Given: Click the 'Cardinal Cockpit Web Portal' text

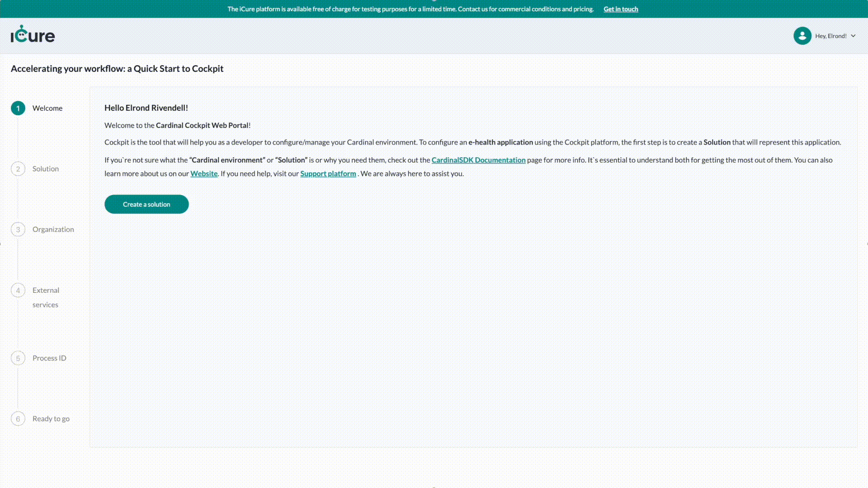Looking at the screenshot, I should (x=202, y=125).
